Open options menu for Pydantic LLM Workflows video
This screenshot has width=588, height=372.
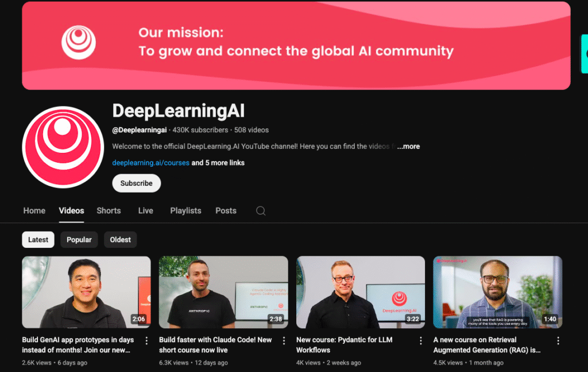(x=421, y=340)
